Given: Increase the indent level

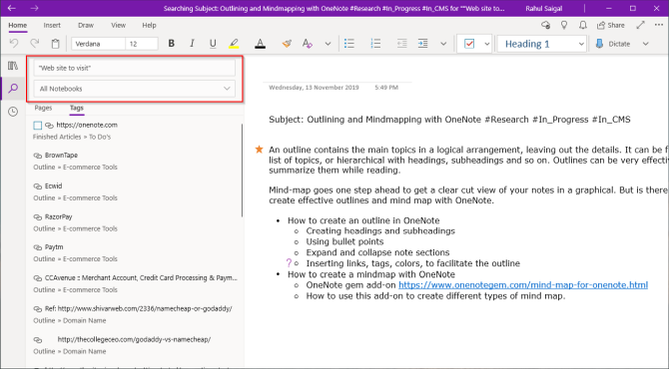Looking at the screenshot, I should (x=423, y=44).
